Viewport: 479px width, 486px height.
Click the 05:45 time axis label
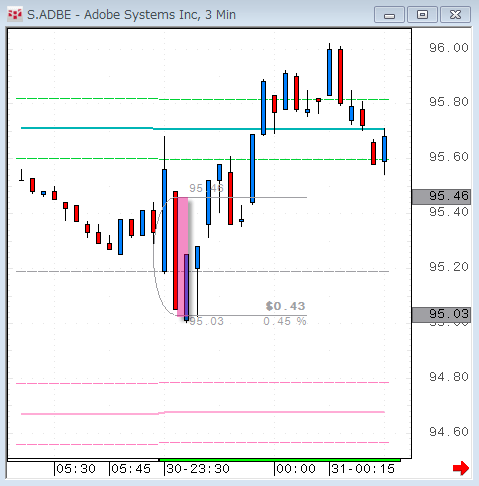point(131,469)
